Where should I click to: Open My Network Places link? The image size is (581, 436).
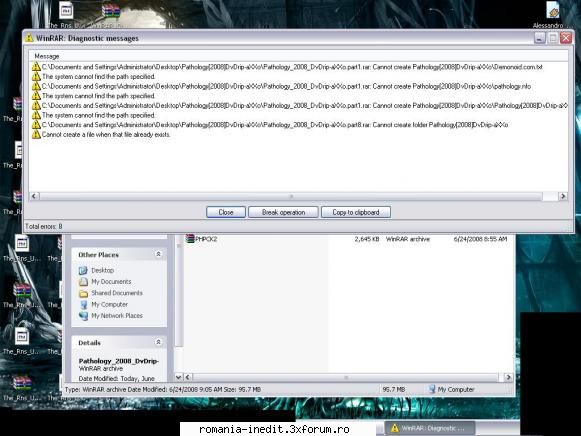(117, 316)
